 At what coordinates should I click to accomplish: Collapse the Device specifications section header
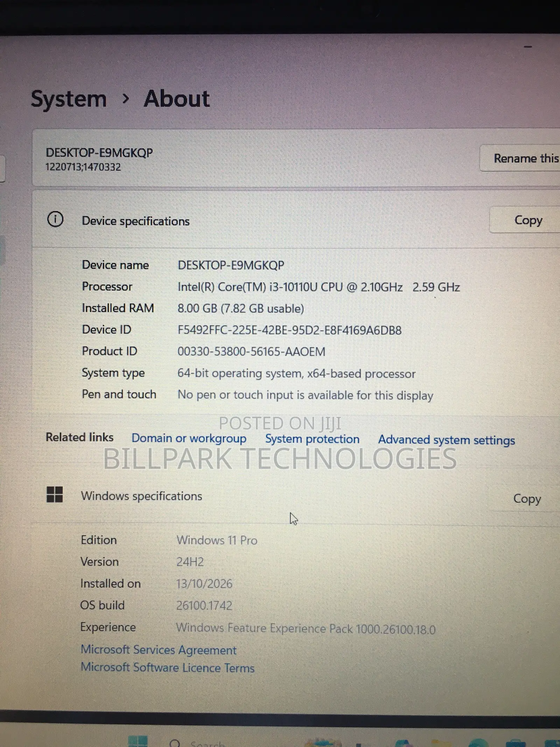click(x=296, y=220)
